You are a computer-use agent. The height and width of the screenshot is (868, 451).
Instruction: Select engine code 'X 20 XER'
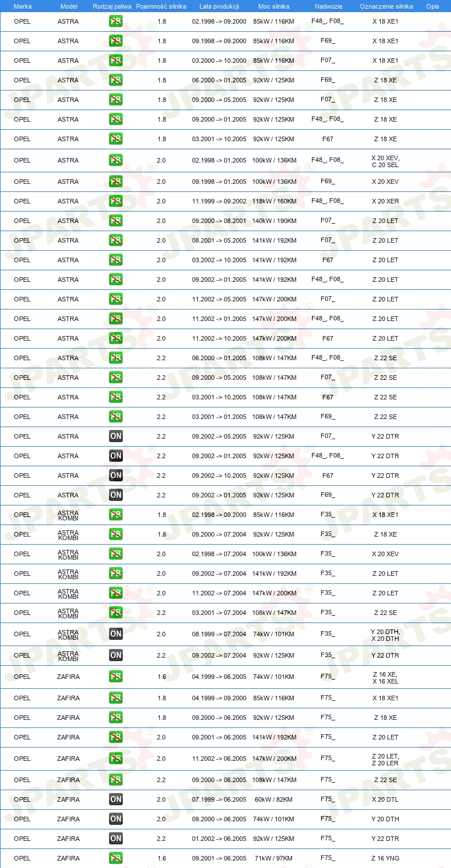(x=385, y=201)
